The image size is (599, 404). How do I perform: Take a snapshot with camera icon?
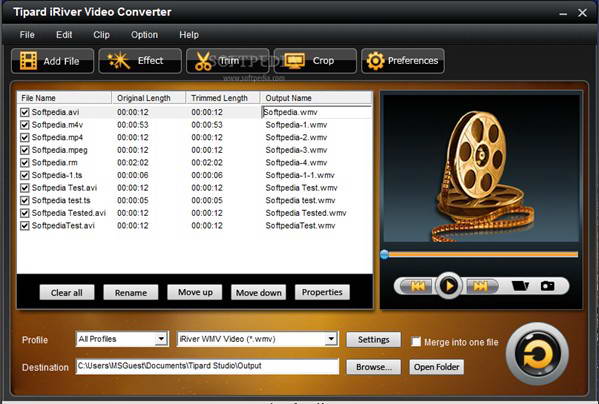point(547,286)
